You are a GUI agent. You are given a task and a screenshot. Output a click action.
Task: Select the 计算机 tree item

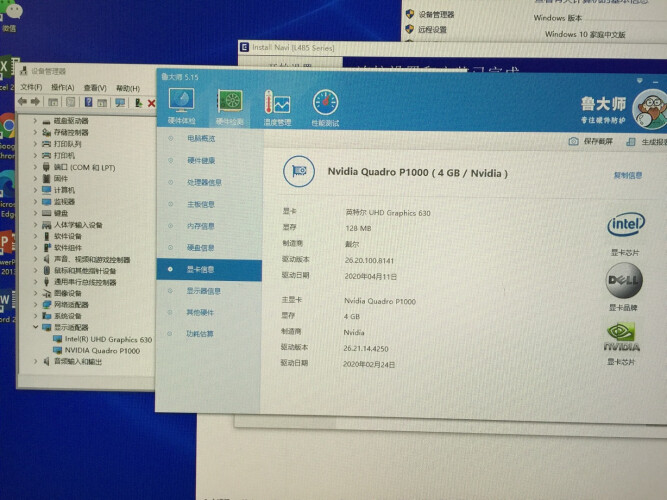pos(64,190)
